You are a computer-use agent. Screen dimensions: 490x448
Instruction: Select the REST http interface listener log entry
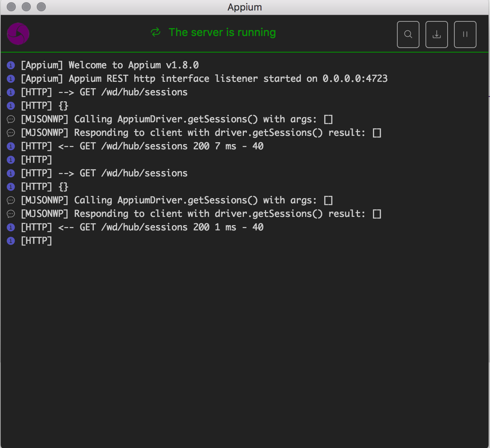(x=205, y=78)
